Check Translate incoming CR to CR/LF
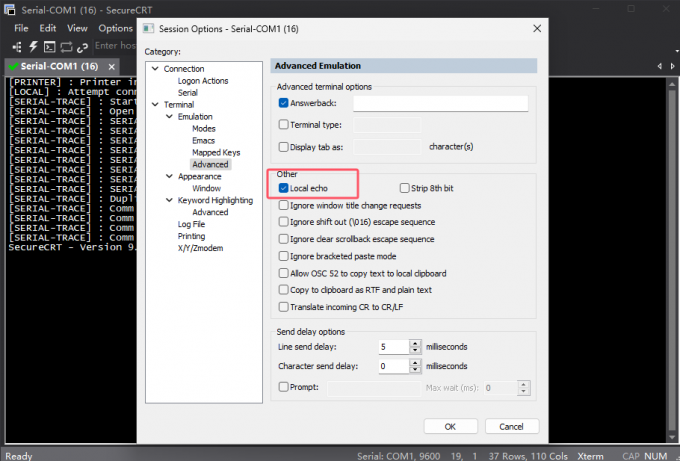This screenshot has height=461, width=680. click(x=284, y=307)
